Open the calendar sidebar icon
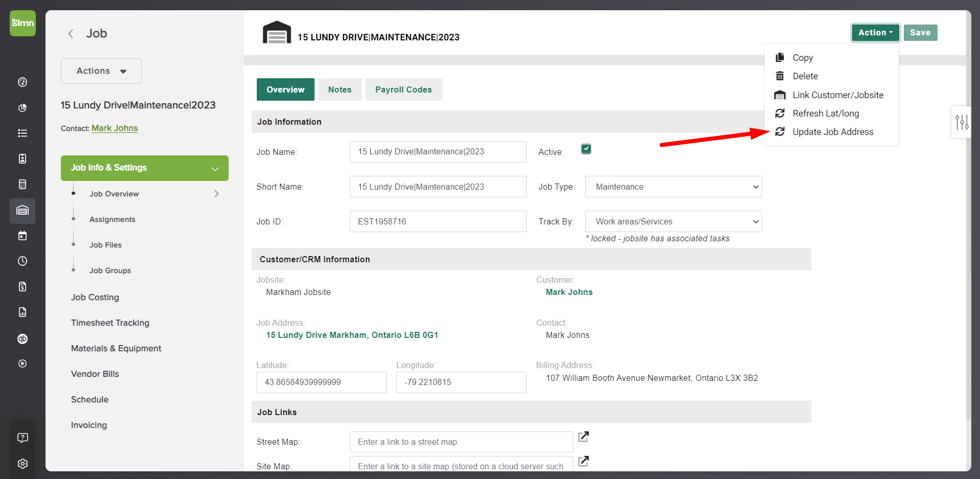The width and height of the screenshot is (980, 479). point(23,236)
